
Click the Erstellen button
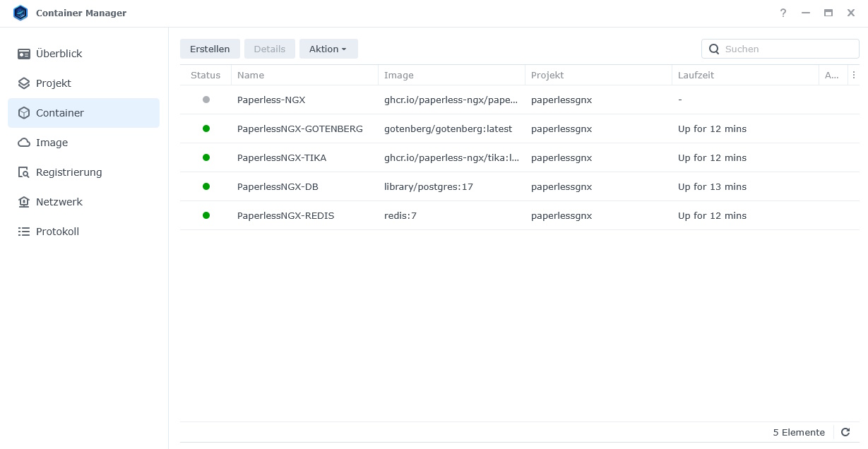[210, 49]
